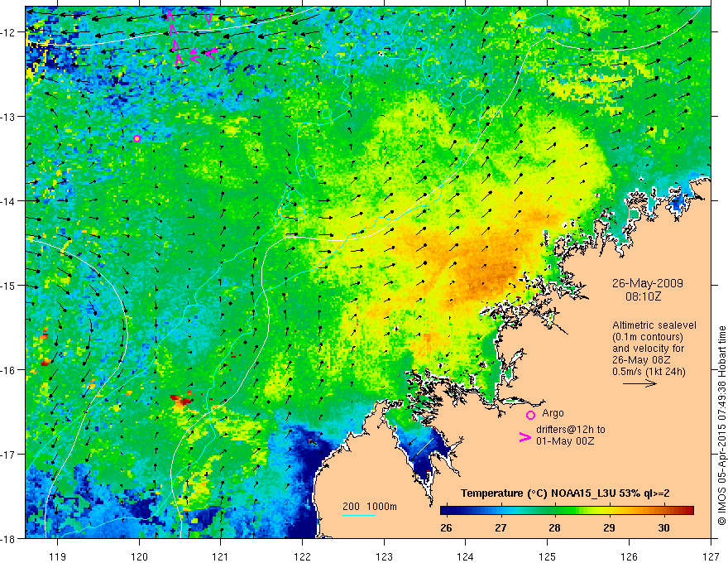Click the magenta Argo circle legend symbol
Image resolution: width=728 pixels, height=563 pixels.
[530, 415]
